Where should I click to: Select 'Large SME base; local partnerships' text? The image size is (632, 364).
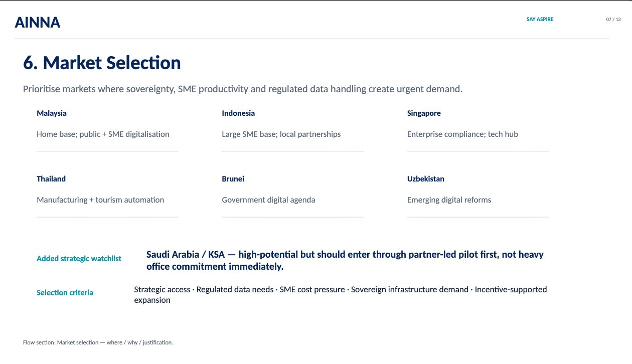(281, 134)
